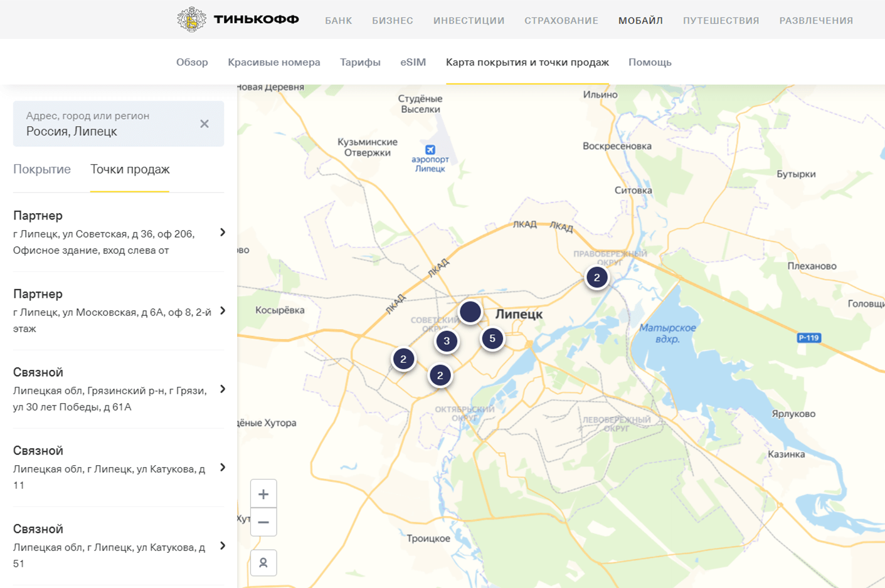Click the Плеханово label on the map

click(x=812, y=266)
